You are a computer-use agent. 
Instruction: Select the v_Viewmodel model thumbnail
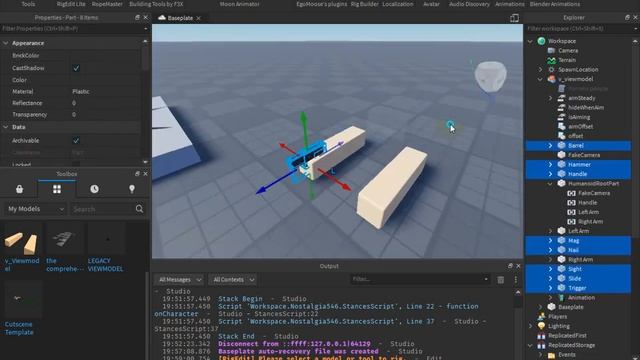click(x=23, y=239)
